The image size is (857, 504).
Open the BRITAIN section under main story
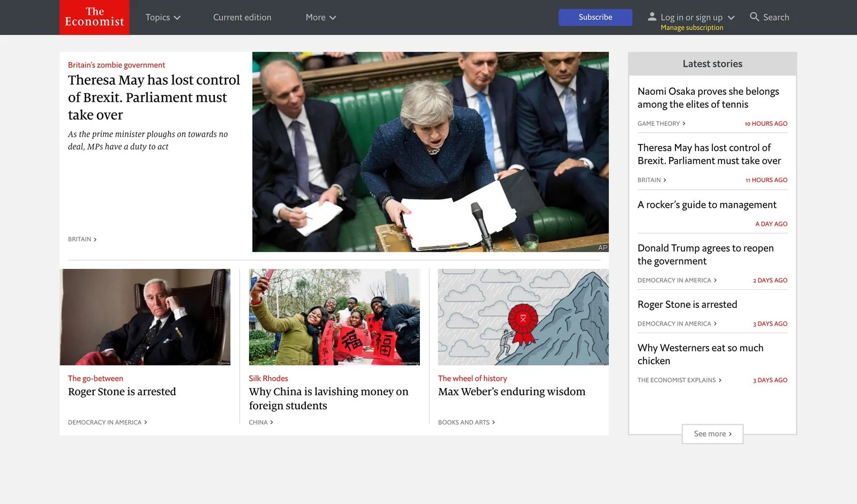point(82,239)
